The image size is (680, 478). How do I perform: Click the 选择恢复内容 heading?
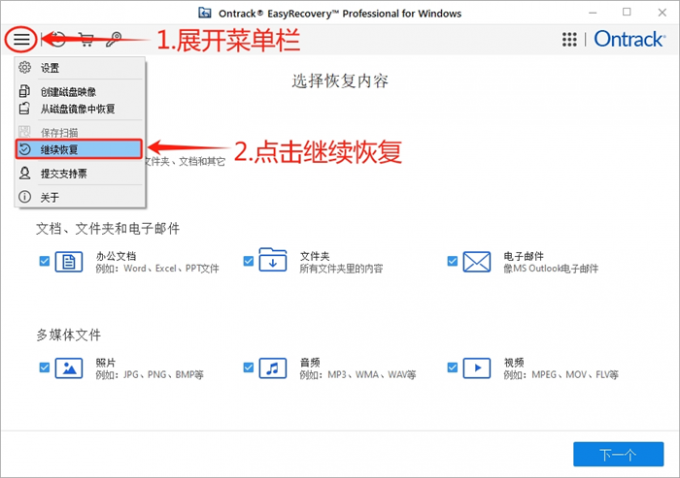340,81
